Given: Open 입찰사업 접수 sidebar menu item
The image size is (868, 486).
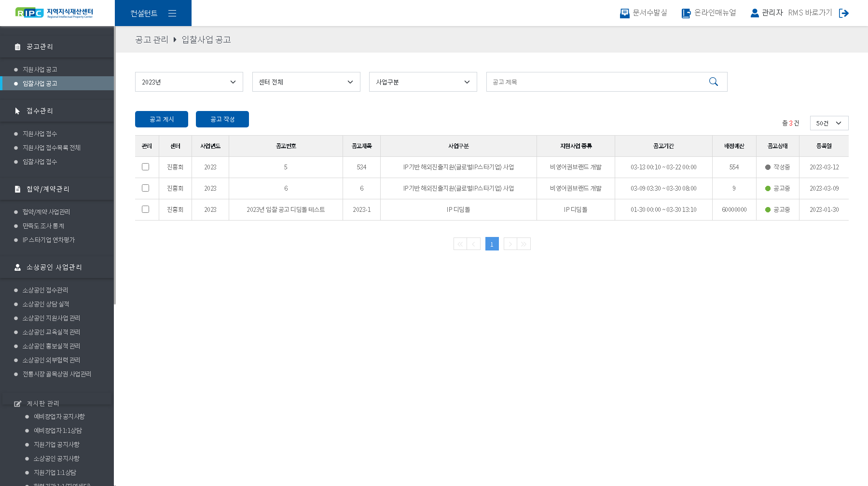Looking at the screenshot, I should [40, 162].
